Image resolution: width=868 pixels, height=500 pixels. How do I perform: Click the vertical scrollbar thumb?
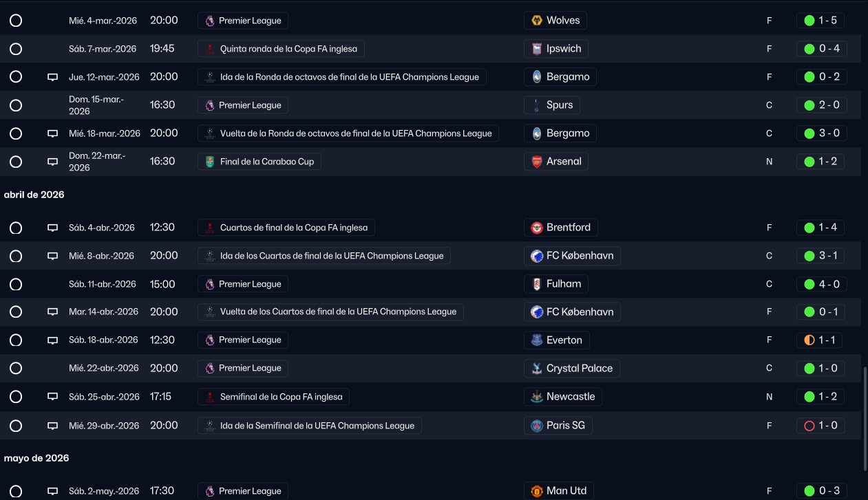click(865, 418)
